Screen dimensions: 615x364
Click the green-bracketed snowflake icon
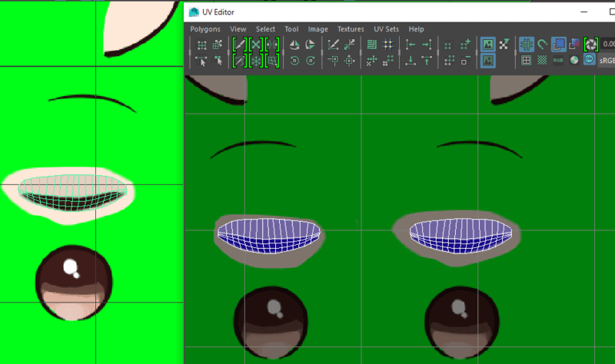tap(256, 60)
